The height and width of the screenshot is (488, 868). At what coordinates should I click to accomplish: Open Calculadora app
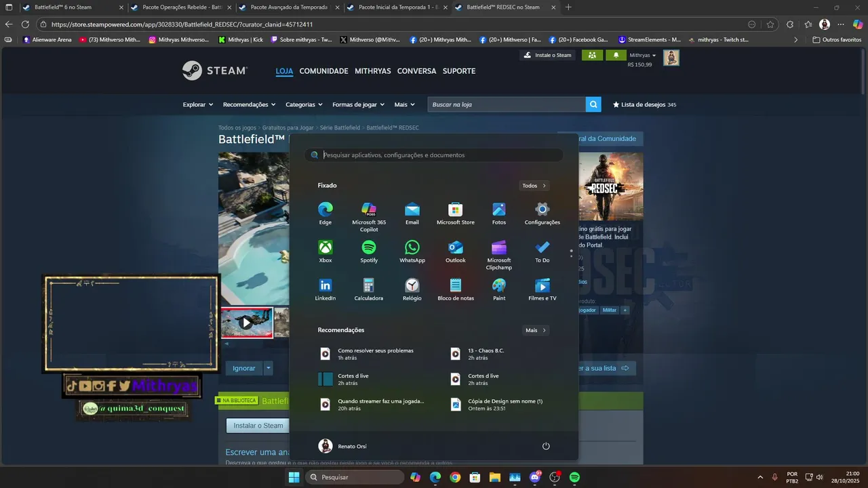pos(369,289)
